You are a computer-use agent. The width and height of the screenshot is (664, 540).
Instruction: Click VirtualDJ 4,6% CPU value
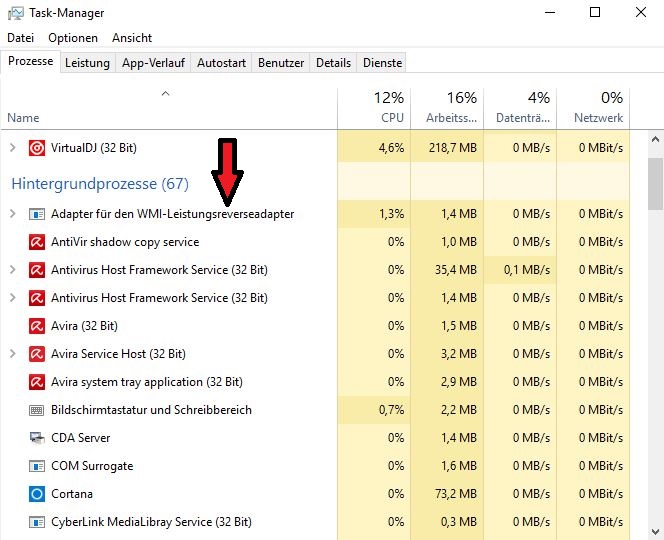pos(391,148)
